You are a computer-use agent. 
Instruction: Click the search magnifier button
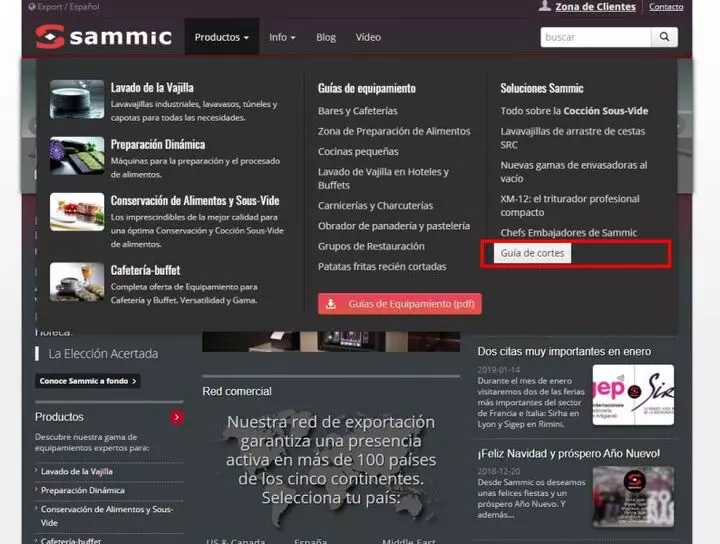(x=664, y=37)
